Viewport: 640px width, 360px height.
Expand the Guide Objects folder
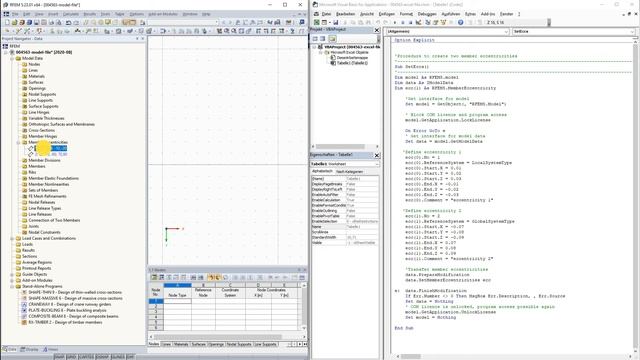click(12, 274)
